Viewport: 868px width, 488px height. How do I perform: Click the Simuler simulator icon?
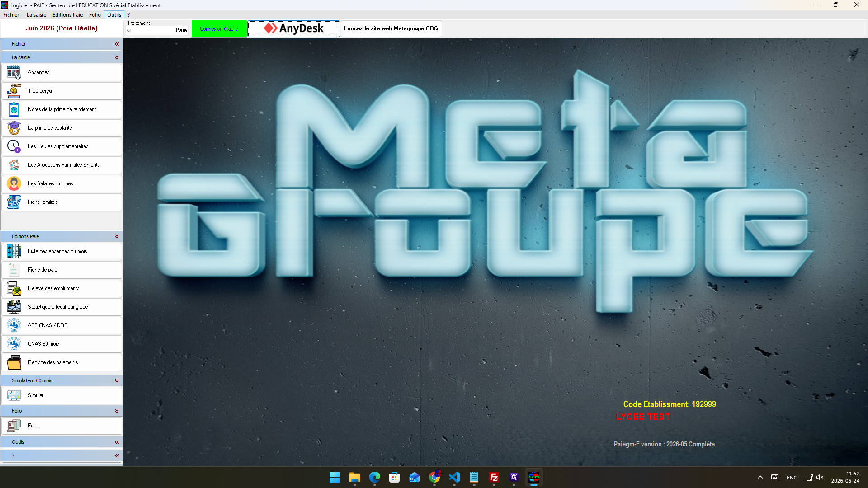14,395
